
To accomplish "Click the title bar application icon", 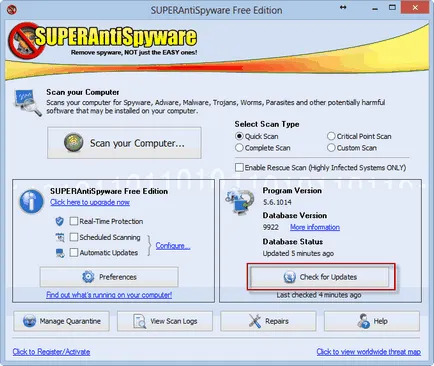I will point(12,10).
